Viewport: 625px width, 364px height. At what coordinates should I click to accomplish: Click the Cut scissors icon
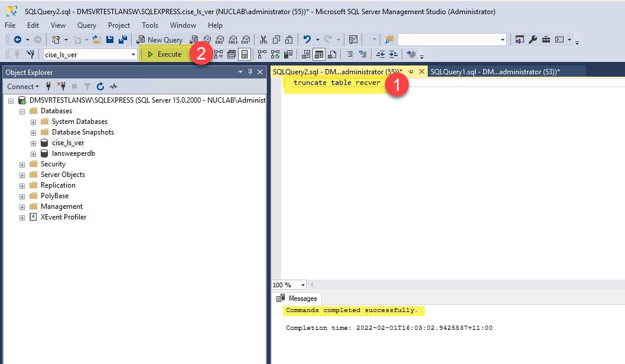point(263,40)
